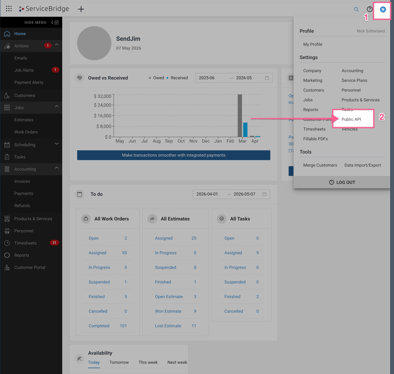This screenshot has height=374, width=394.
Task: Click the settings gear icon
Action: click(383, 9)
